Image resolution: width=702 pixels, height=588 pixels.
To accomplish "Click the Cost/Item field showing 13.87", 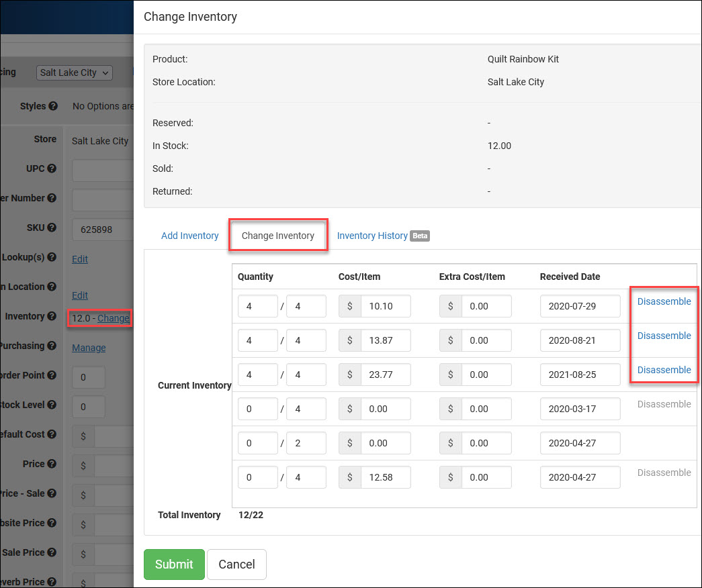I will tap(385, 340).
